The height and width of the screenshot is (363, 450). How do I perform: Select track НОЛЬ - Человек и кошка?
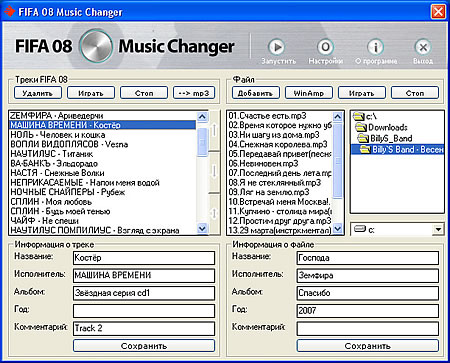tap(103, 135)
